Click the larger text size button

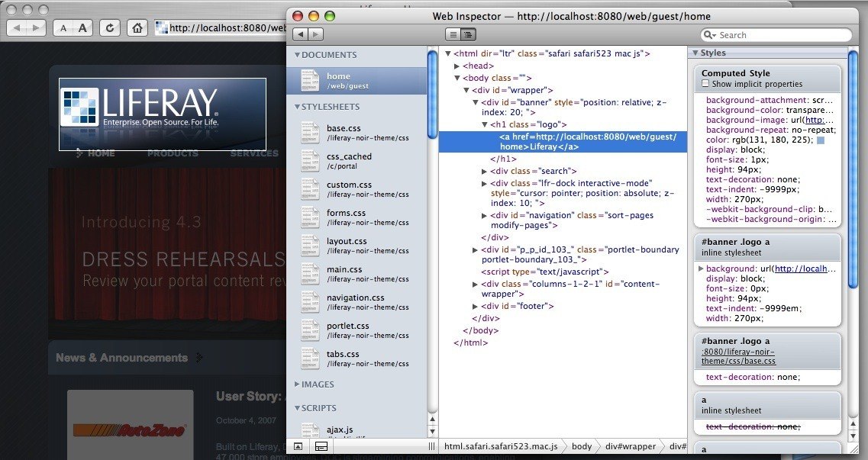83,28
